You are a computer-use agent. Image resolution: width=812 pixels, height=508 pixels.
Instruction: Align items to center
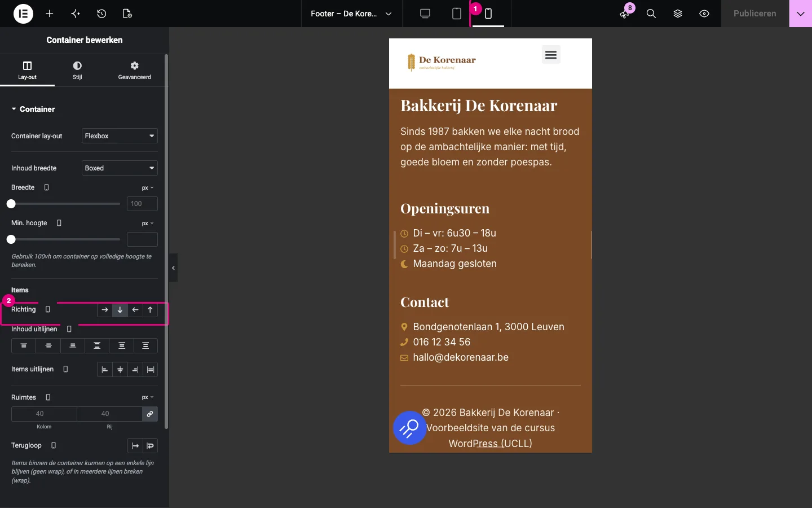[120, 370]
